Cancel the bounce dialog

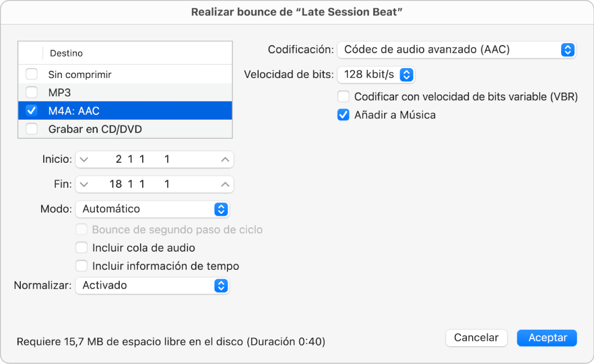pyautogui.click(x=476, y=337)
